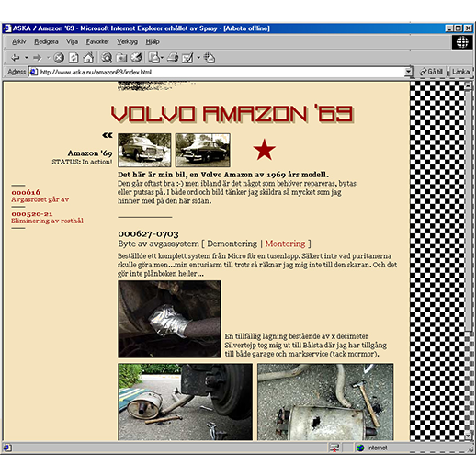476x476 pixels.
Task: Open the 000616 Avgasröret går av link
Action: click(x=40, y=196)
